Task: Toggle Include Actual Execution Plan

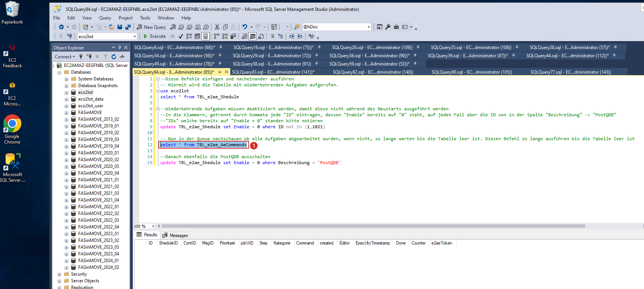Action: coord(217,36)
